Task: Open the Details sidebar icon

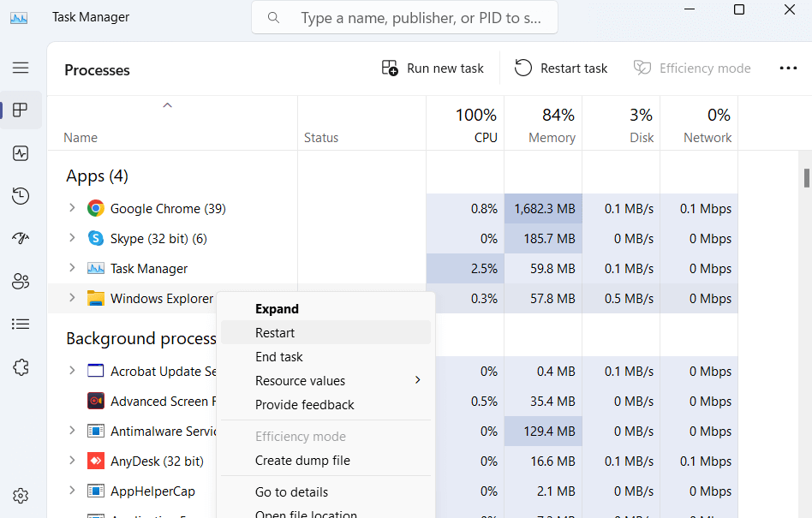Action: 21,324
